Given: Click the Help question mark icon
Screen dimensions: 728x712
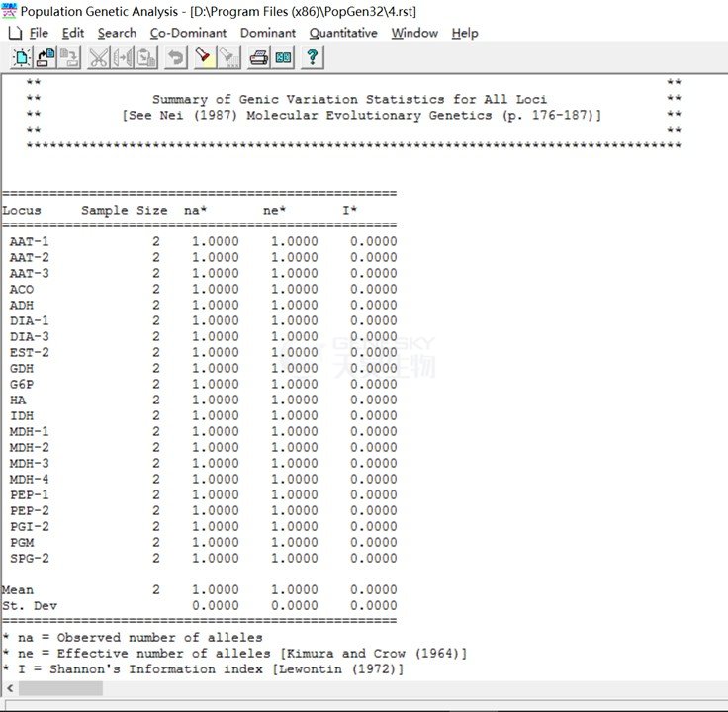Looking at the screenshot, I should [313, 58].
